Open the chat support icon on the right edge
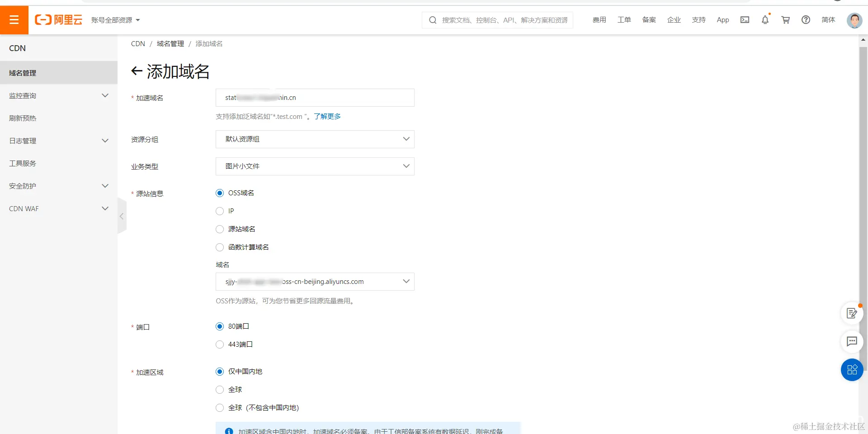The height and width of the screenshot is (434, 868). 851,342
